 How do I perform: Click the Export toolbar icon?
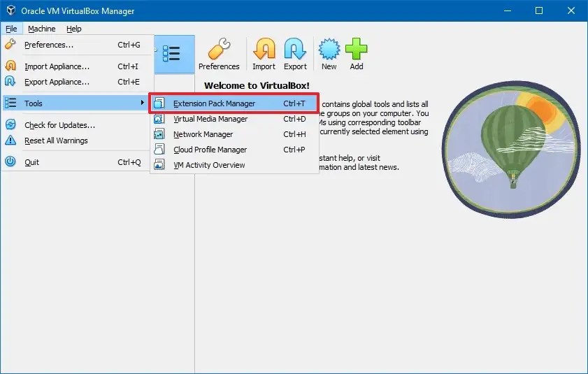pos(295,49)
